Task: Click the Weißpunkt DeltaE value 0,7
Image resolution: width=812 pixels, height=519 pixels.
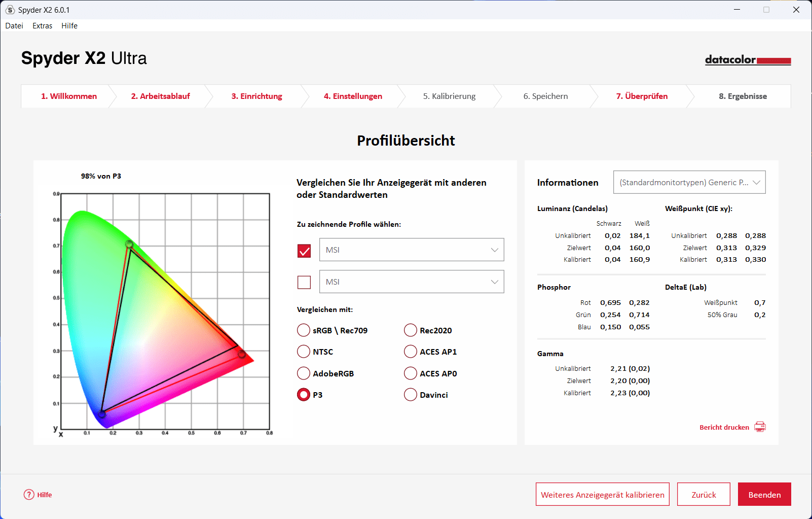Action: click(760, 302)
